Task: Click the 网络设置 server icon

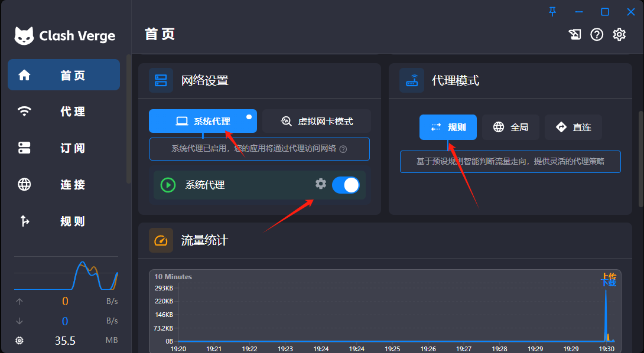Action: point(161,80)
